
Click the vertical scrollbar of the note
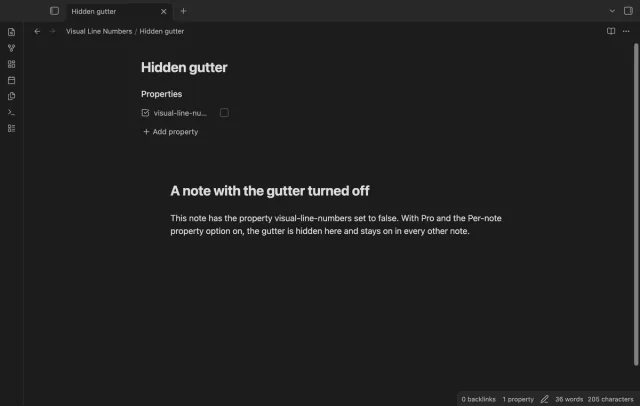[x=636, y=204]
